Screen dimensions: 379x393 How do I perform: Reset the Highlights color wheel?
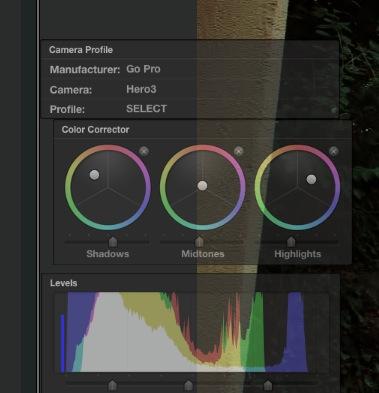point(333,151)
